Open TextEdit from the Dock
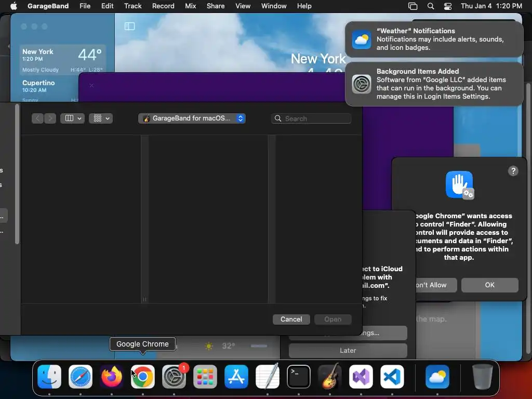The width and height of the screenshot is (532, 399). pyautogui.click(x=268, y=377)
